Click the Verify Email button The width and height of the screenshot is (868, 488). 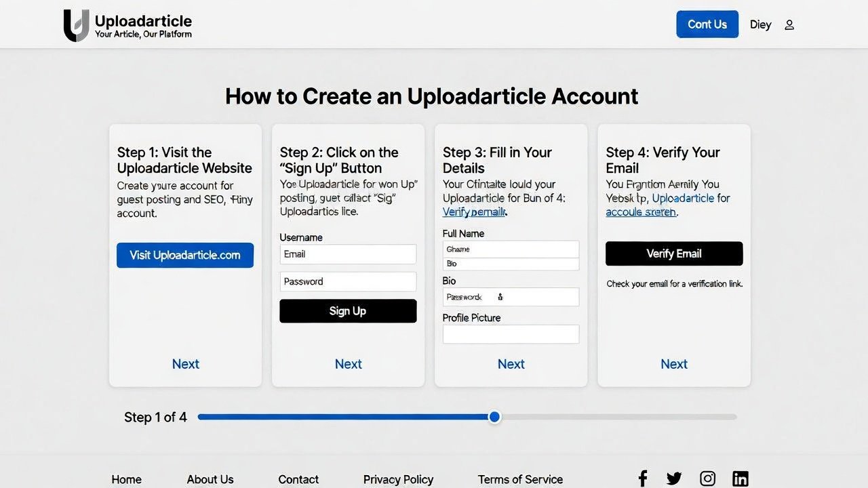(673, 253)
